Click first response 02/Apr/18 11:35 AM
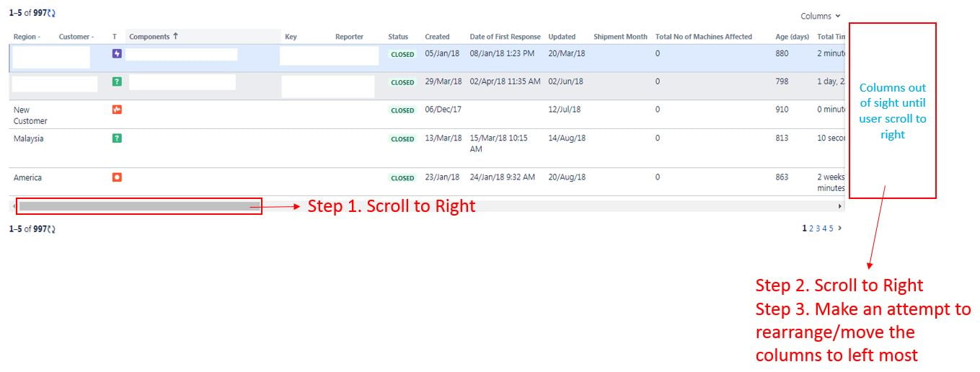The image size is (980, 372). click(505, 81)
